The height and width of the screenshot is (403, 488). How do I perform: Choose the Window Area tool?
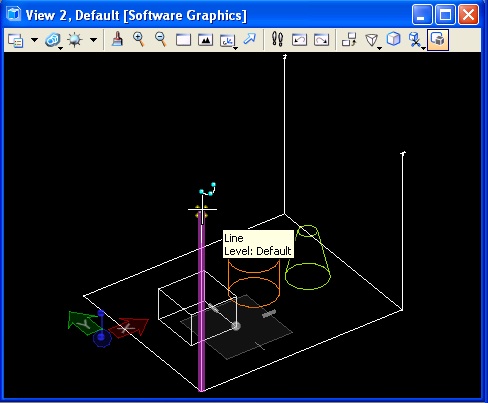pos(183,40)
